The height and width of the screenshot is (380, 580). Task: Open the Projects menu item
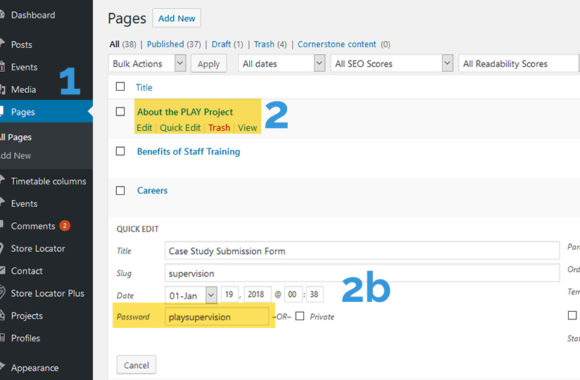pos(27,316)
